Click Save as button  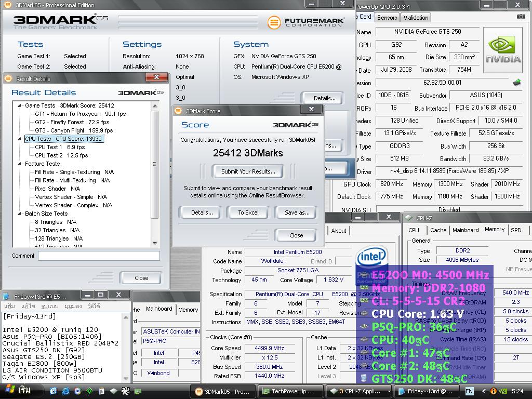(297, 212)
